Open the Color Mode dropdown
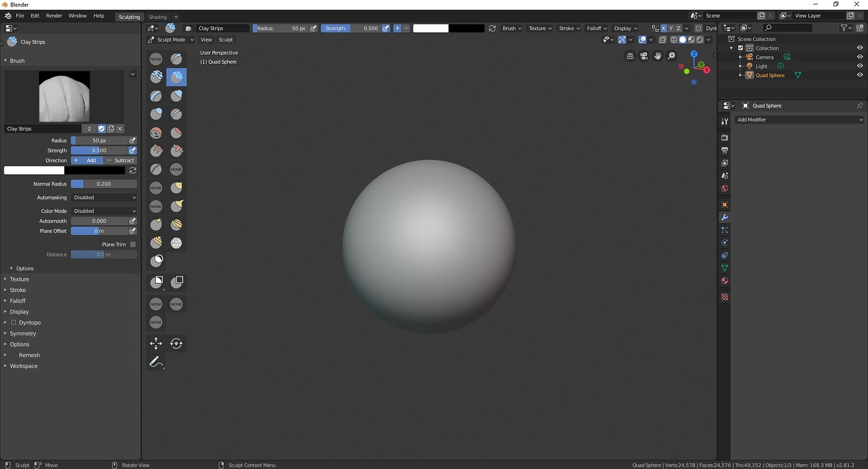Viewport: 868px width, 469px height. tap(104, 211)
